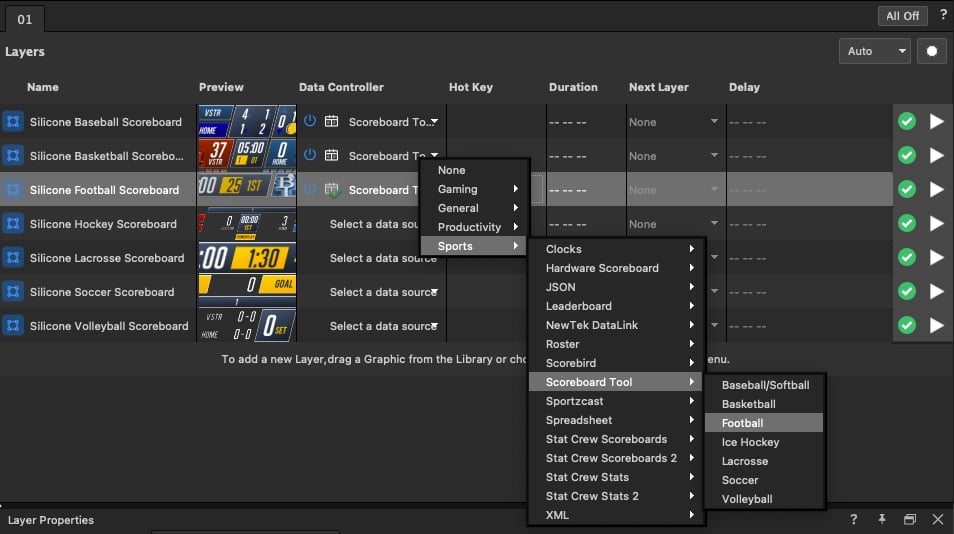
Task: Toggle the green checkmark for the Hockey Scoreboard layer
Action: point(907,223)
